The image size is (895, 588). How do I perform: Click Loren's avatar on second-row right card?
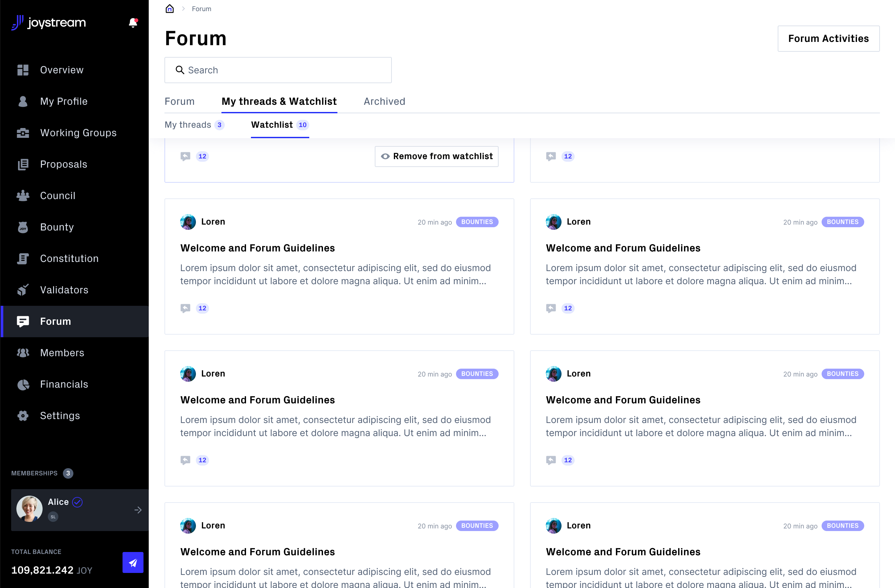coord(554,222)
